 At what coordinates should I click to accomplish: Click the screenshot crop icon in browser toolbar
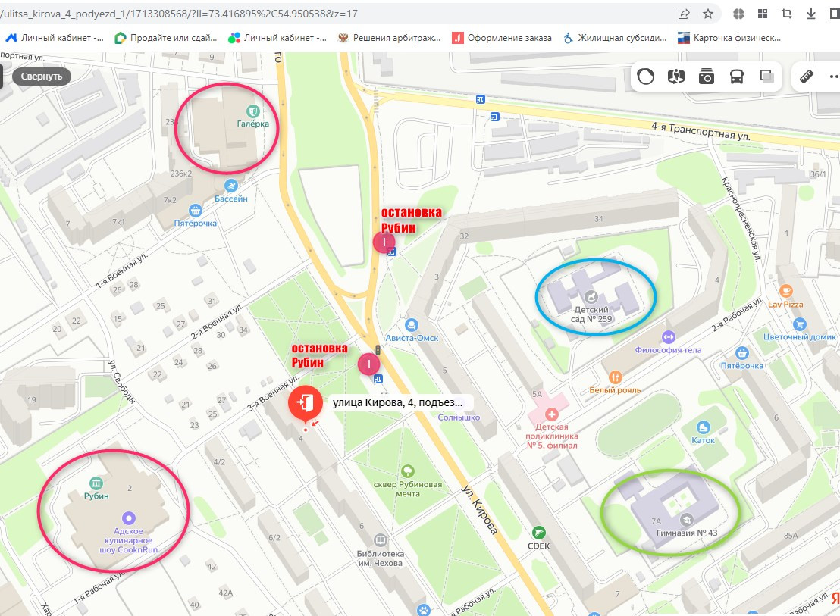(x=786, y=14)
